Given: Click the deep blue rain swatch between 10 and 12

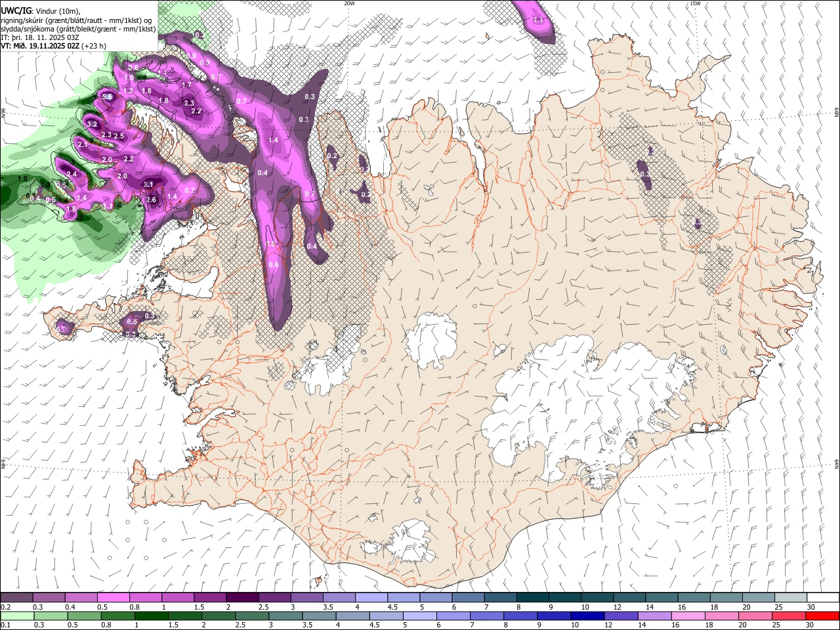Looking at the screenshot, I should pos(587,616).
